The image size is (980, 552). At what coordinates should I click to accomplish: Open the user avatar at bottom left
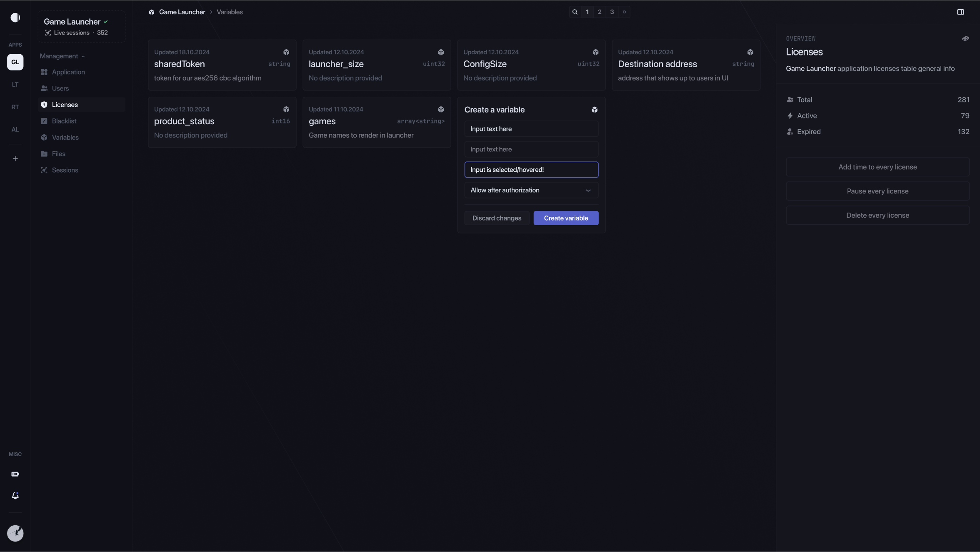pyautogui.click(x=15, y=533)
